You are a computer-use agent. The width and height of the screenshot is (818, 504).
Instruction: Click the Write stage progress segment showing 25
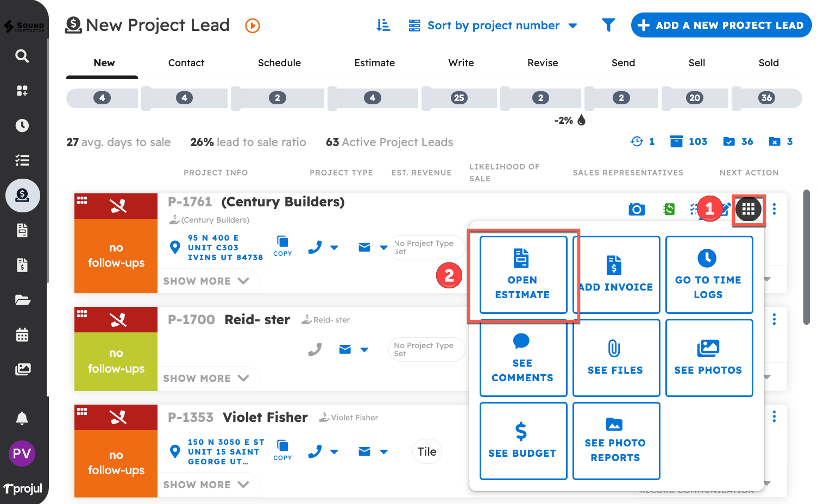[x=459, y=98]
